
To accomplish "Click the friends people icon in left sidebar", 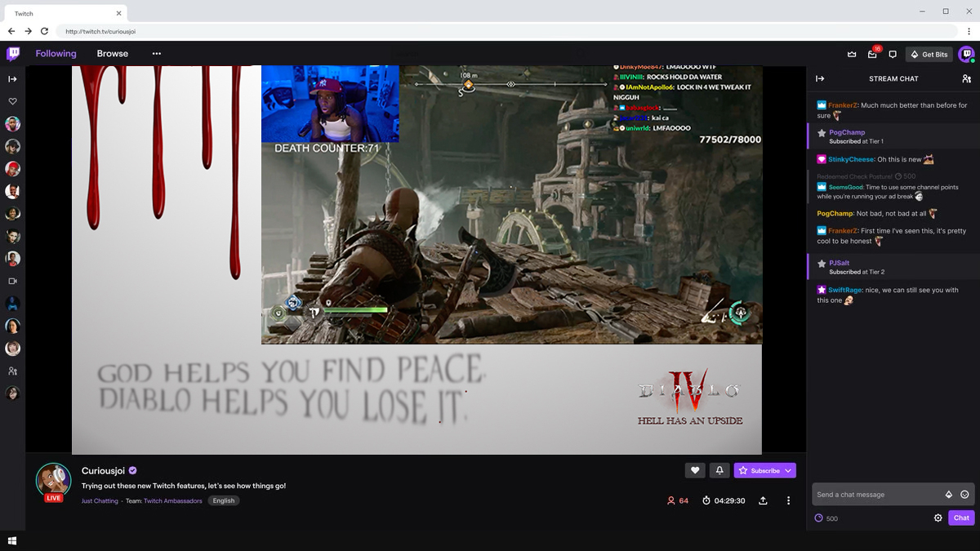I will pos(12,371).
